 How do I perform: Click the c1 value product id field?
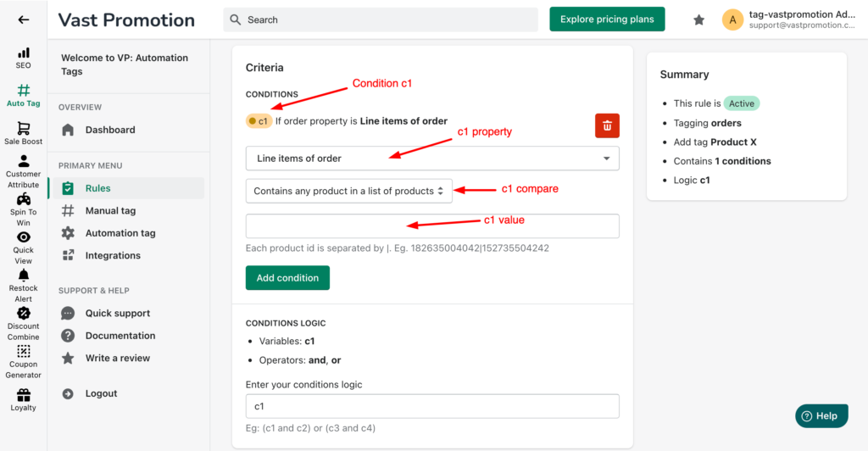[x=432, y=225]
